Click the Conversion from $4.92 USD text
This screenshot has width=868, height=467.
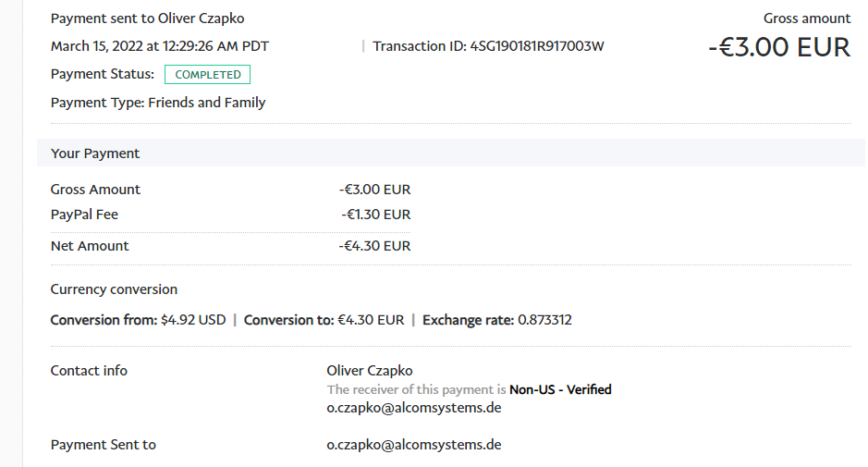pyautogui.click(x=138, y=320)
